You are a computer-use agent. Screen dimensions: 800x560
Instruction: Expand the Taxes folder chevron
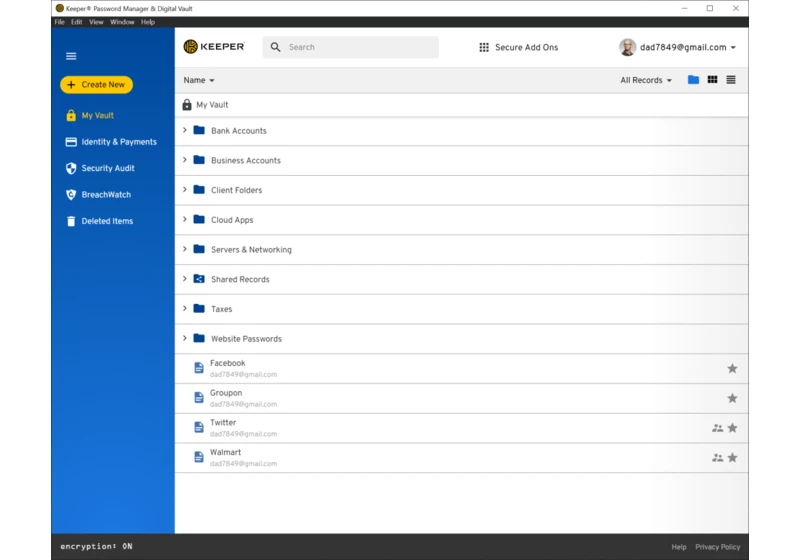pyautogui.click(x=185, y=309)
